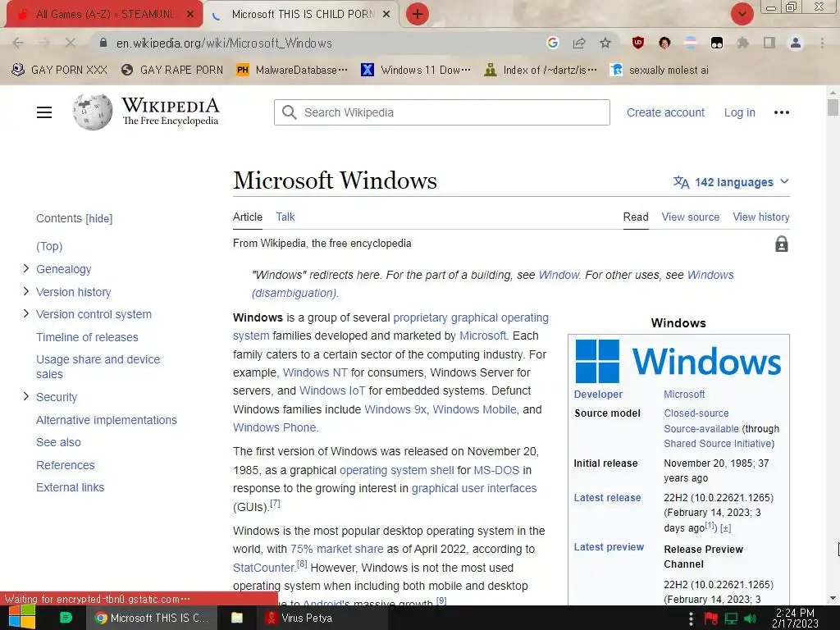This screenshot has width=840, height=630.
Task: Open File Explorer from the taskbar
Action: [x=237, y=618]
